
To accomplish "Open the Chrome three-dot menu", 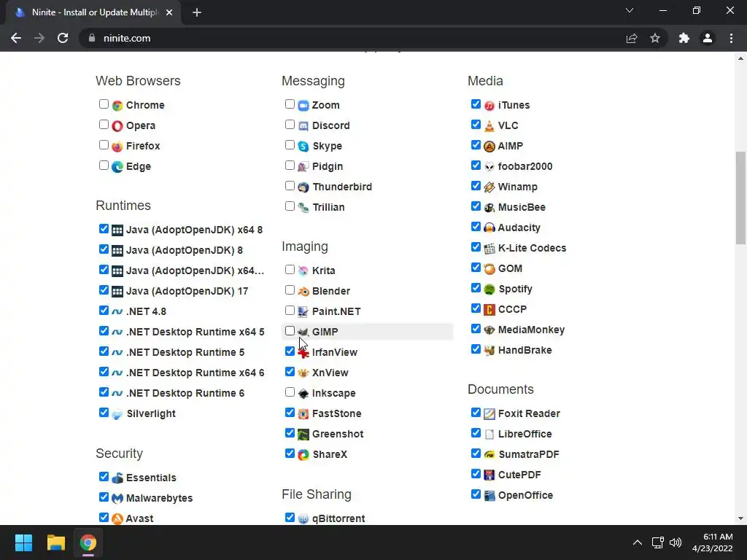I will pos(731,38).
